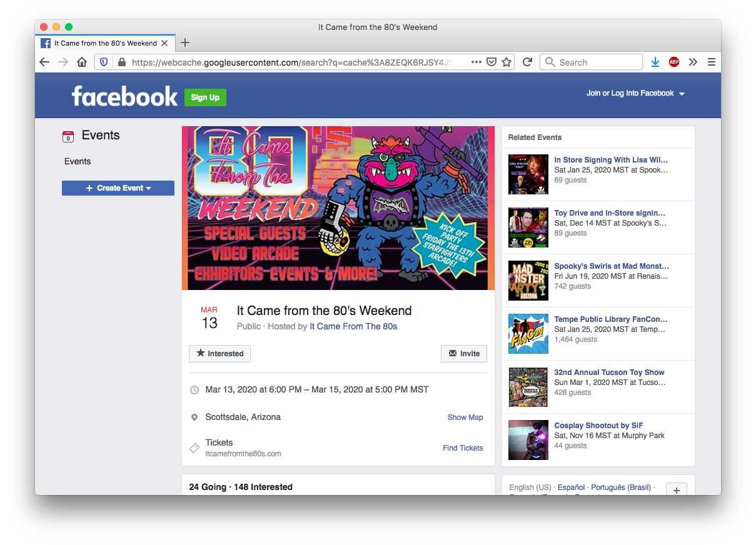Image resolution: width=756 pixels, height=545 pixels.
Task: Click the '742 guests' text
Action: click(x=573, y=286)
